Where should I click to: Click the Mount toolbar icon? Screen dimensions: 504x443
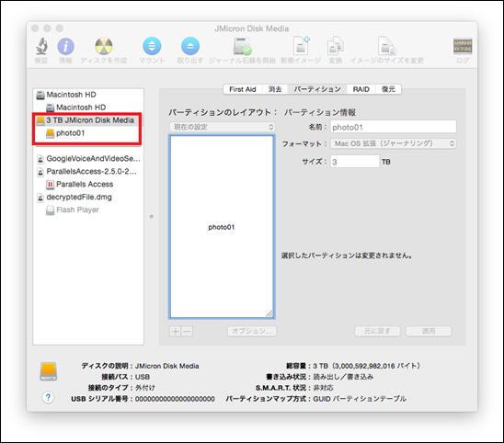pos(152,46)
